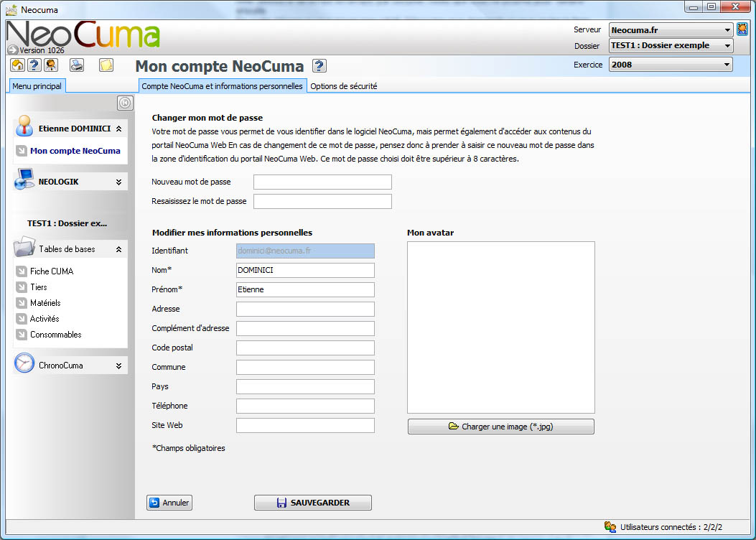Screen dimensions: 756x540
Task: Click the ChronoCuma clock icon
Action: [x=24, y=363]
